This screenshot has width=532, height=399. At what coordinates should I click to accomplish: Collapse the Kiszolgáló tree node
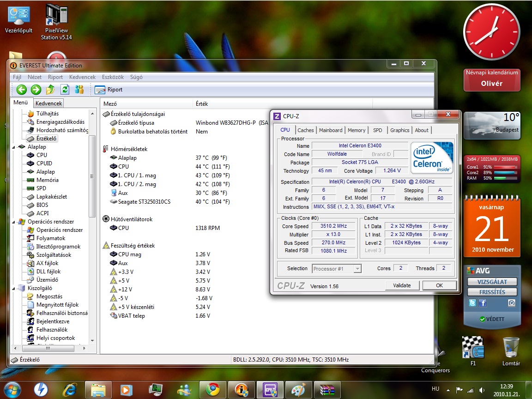(x=14, y=289)
